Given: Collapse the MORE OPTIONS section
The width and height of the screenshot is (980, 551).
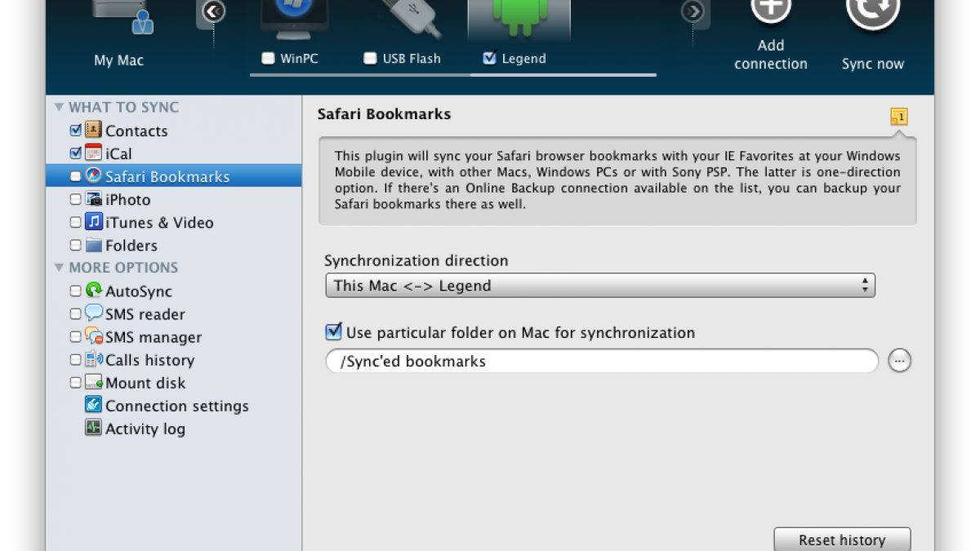Looking at the screenshot, I should point(59,268).
